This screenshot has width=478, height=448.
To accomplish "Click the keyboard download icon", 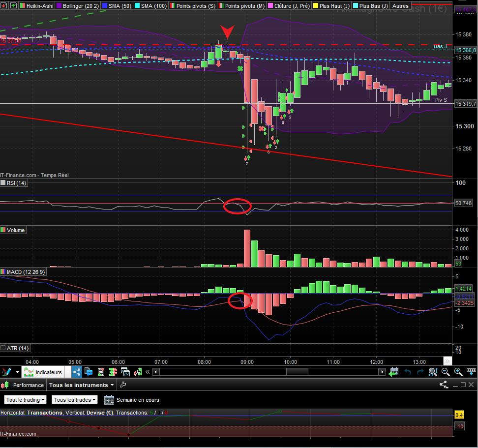I will (471, 372).
